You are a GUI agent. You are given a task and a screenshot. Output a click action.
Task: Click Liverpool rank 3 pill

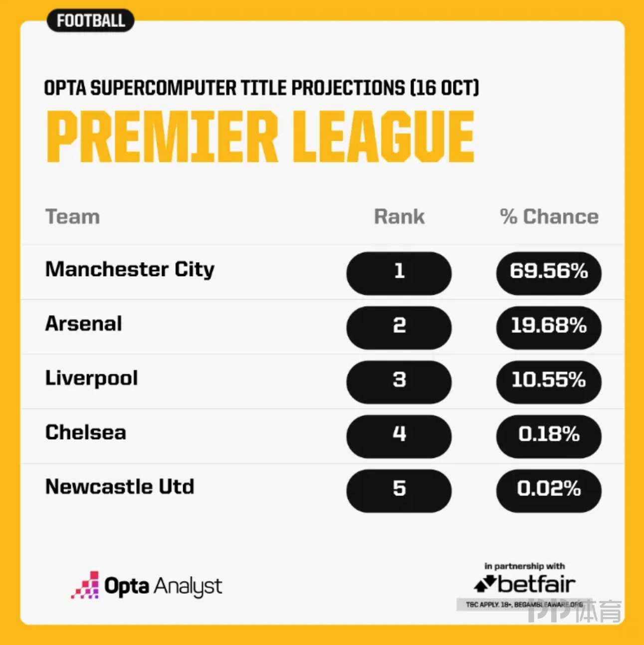pos(399,382)
